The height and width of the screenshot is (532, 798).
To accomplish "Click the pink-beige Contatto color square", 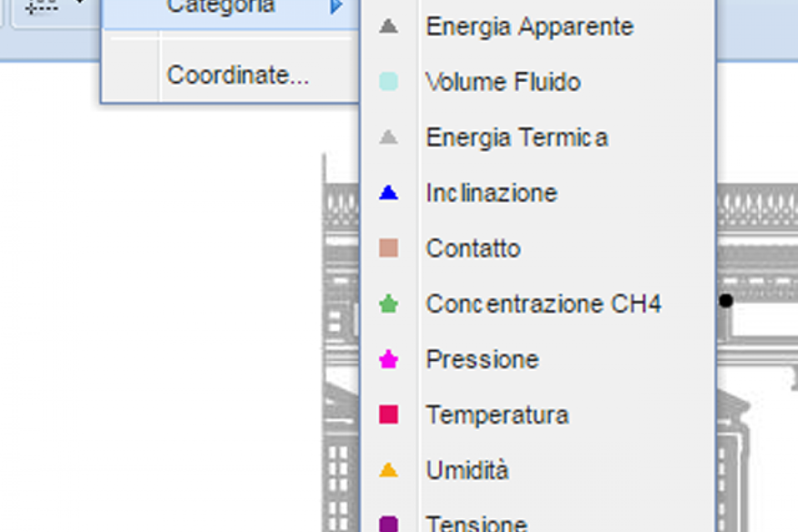I will (x=388, y=249).
